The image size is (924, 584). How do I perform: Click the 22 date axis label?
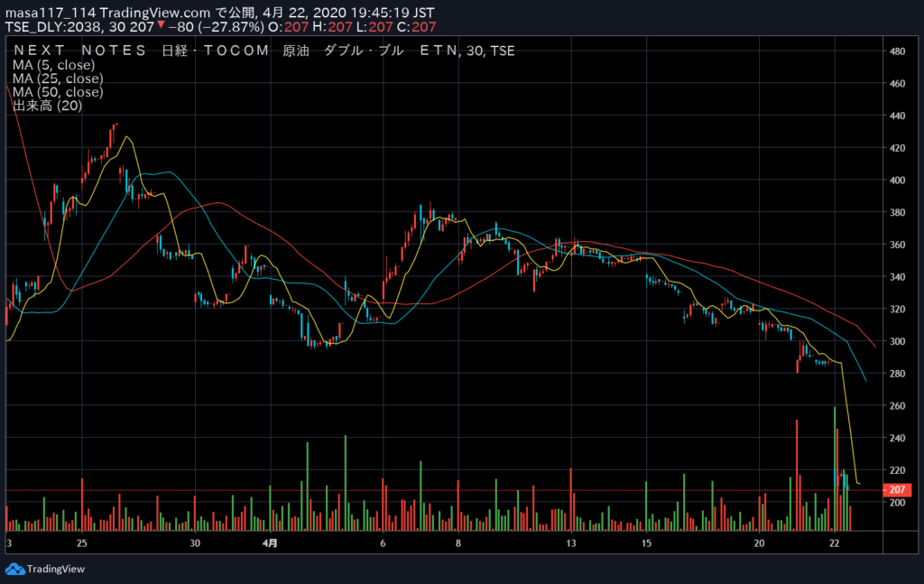pos(835,543)
